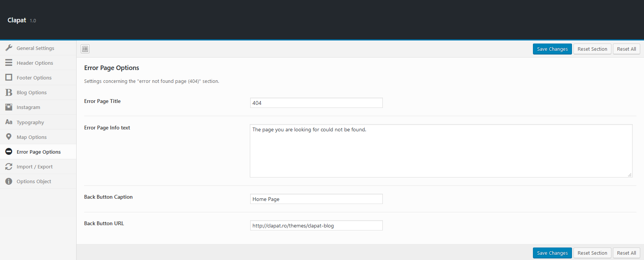
Task: Open Options Object section
Action: pyautogui.click(x=38, y=181)
